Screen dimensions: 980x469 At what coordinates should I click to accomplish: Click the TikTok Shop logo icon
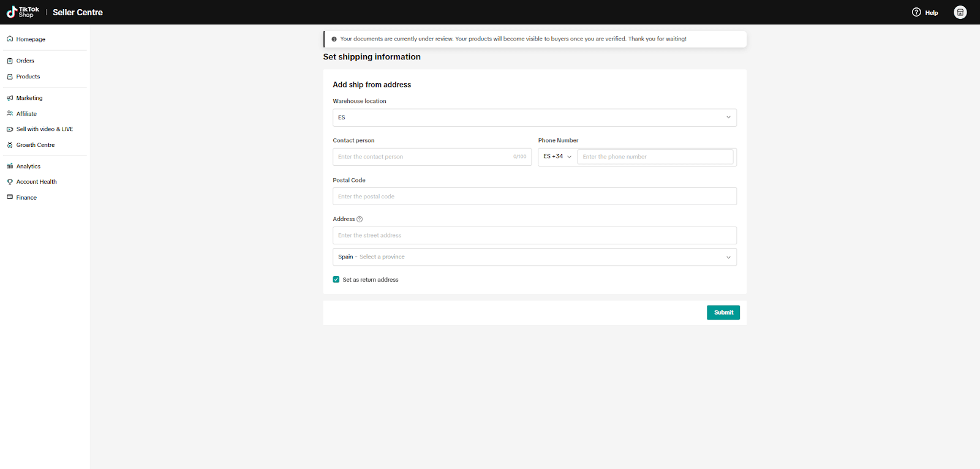pos(11,12)
